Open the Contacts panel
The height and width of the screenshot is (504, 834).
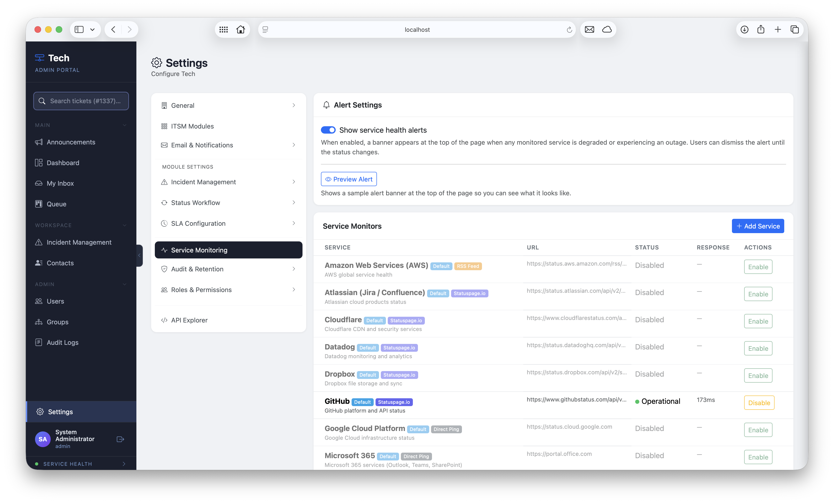pos(60,263)
